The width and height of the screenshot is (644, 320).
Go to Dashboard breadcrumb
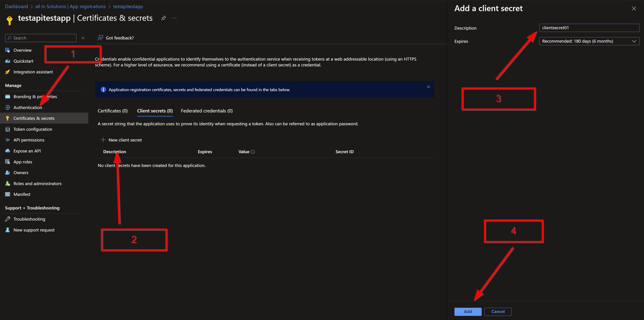pyautogui.click(x=16, y=6)
